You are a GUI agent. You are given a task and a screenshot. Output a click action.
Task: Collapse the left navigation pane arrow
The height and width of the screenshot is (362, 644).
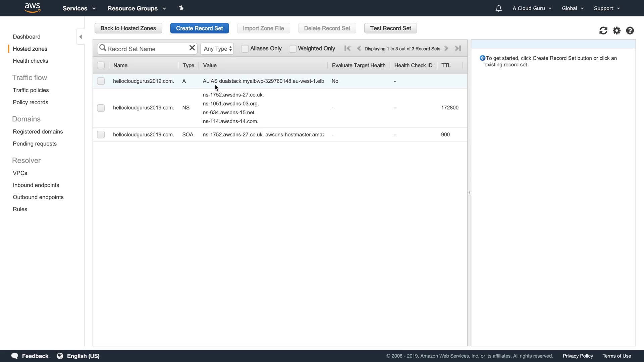[80, 37]
